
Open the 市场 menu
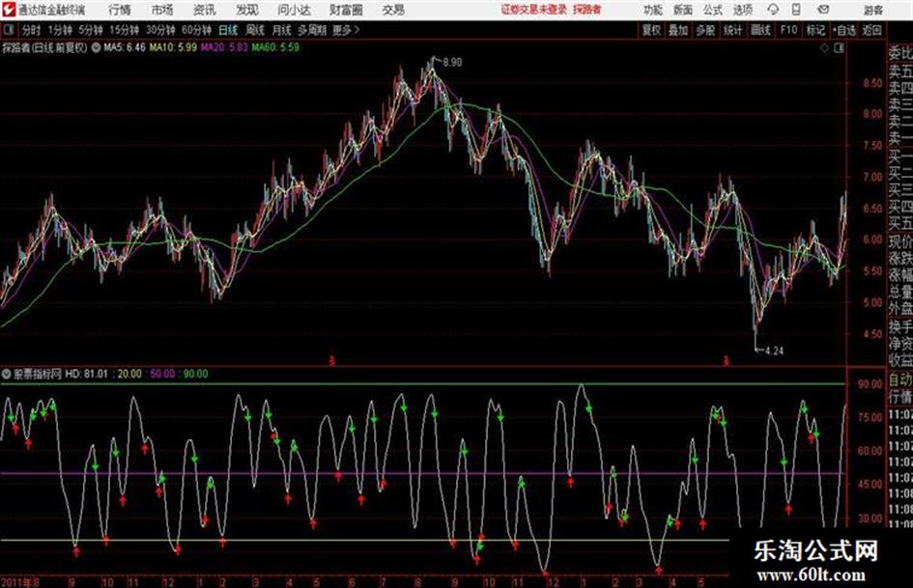(162, 10)
